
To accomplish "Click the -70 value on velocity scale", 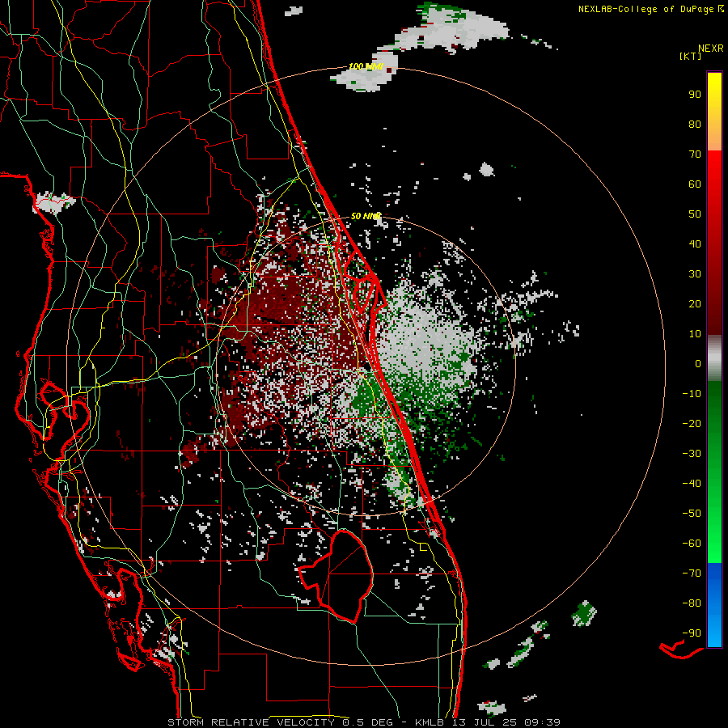I will coord(692,574).
